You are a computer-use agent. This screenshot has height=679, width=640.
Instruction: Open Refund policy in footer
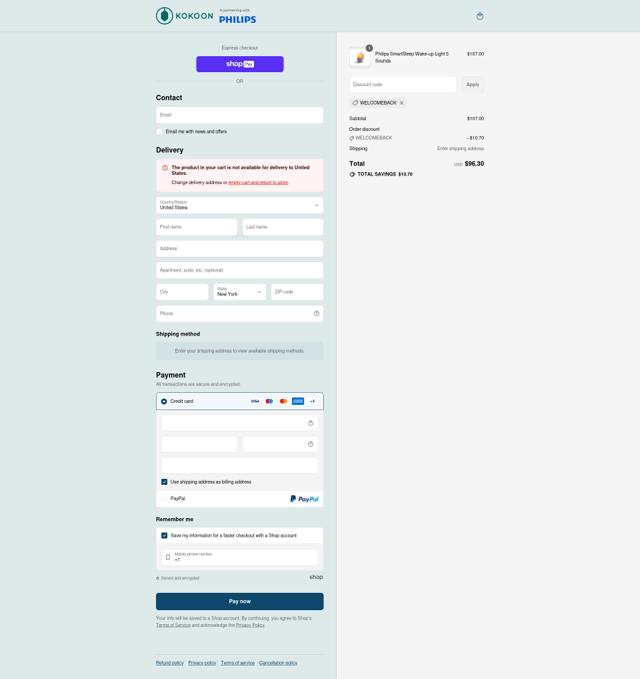[170, 663]
